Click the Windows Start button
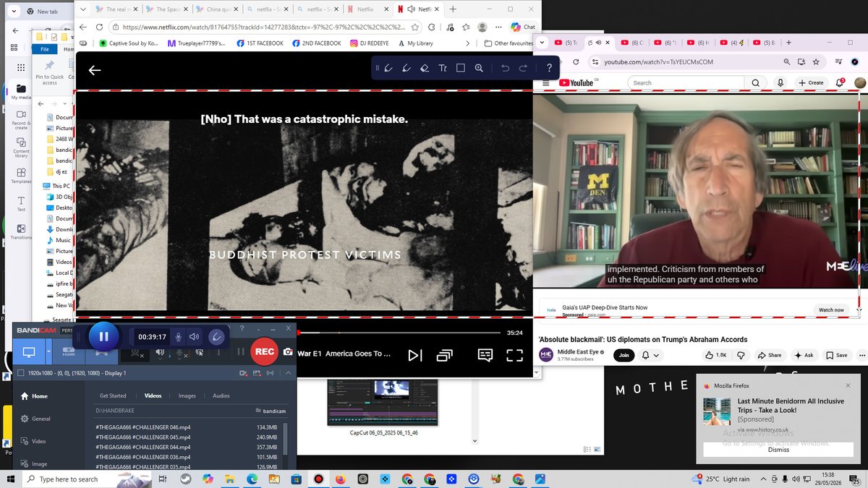 tap(11, 479)
